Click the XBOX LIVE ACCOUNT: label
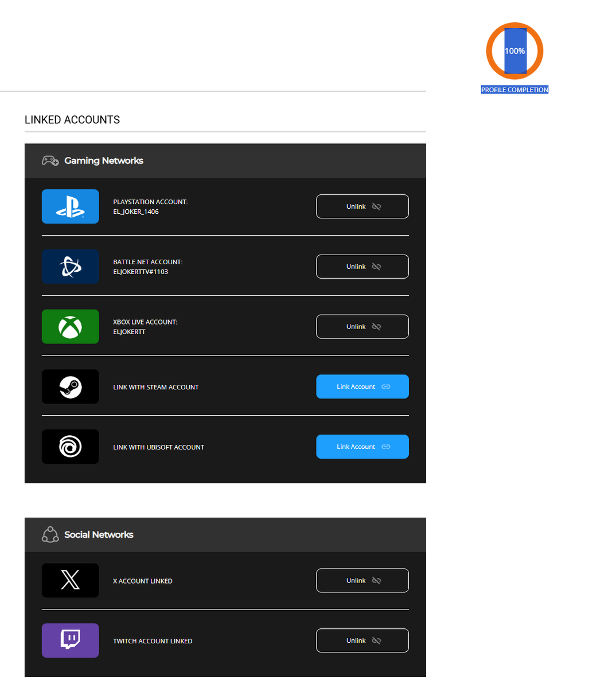Screen dimensions: 616x688 pos(145,322)
